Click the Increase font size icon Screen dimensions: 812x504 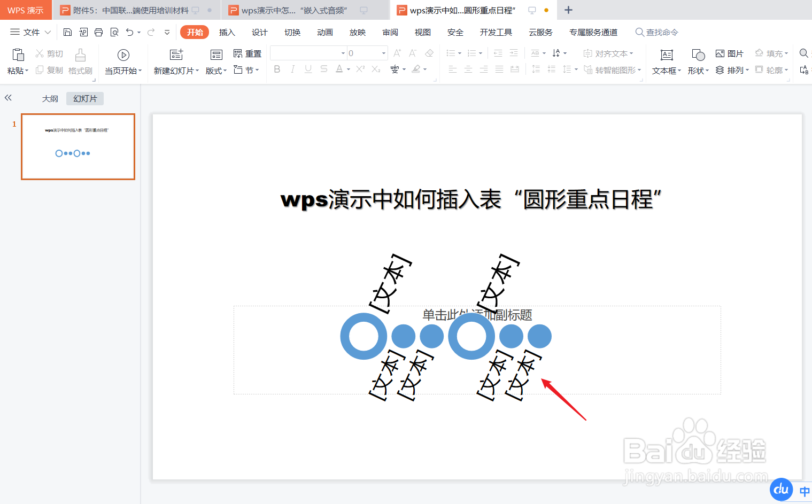pos(397,53)
